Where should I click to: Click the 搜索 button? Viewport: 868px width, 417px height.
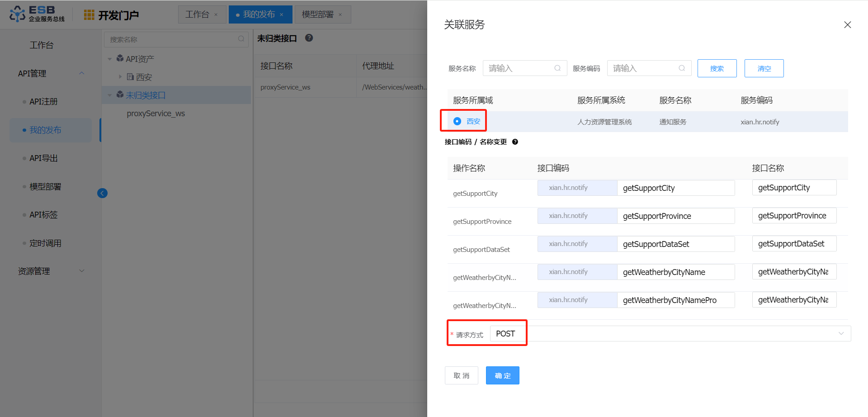(717, 68)
